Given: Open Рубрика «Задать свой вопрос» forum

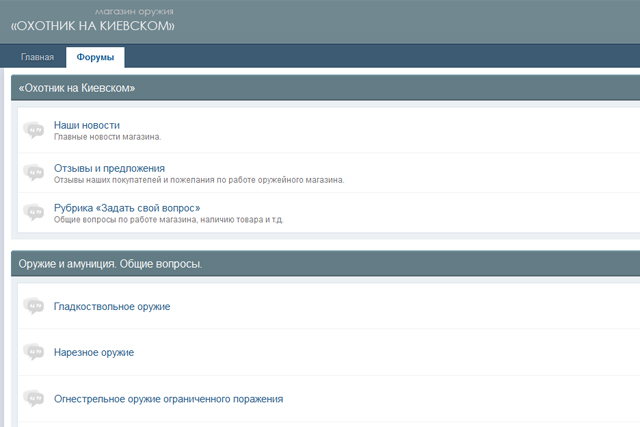Looking at the screenshot, I should (127, 208).
